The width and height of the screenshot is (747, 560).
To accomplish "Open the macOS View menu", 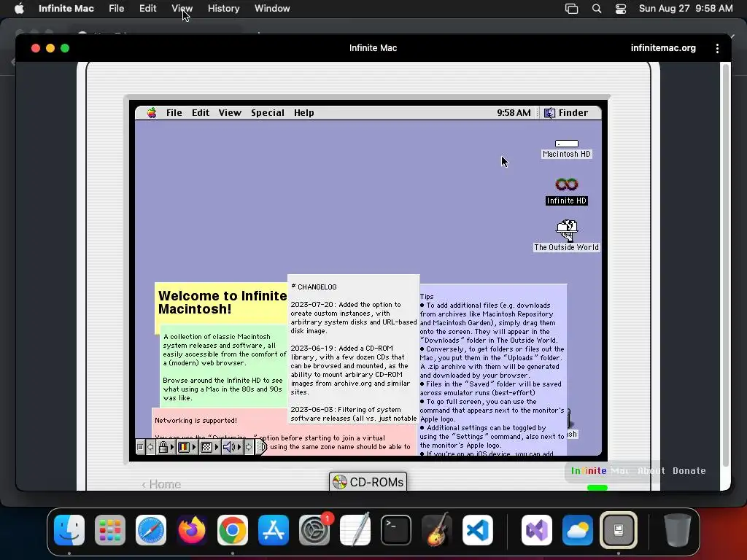I will [182, 9].
